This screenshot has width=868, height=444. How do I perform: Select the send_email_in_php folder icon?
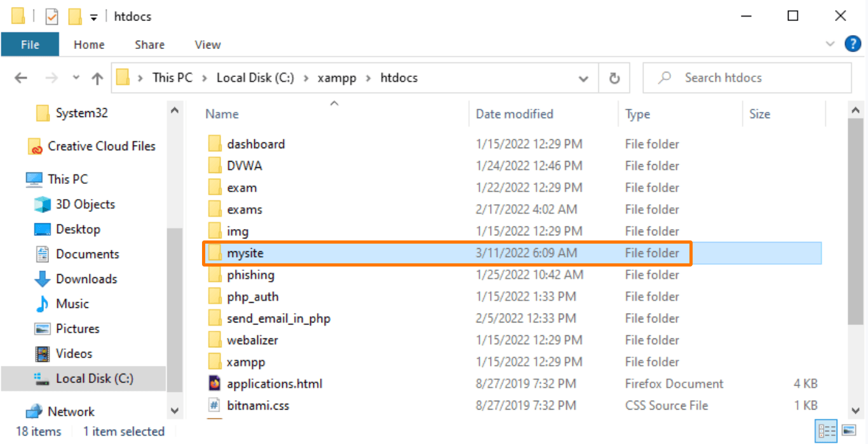coord(215,318)
